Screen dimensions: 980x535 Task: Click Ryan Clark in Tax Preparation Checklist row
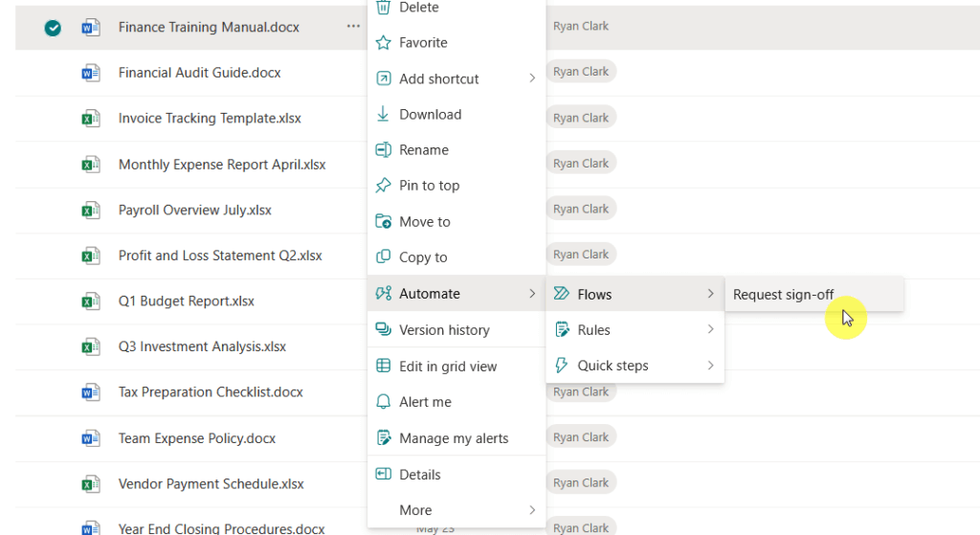581,391
